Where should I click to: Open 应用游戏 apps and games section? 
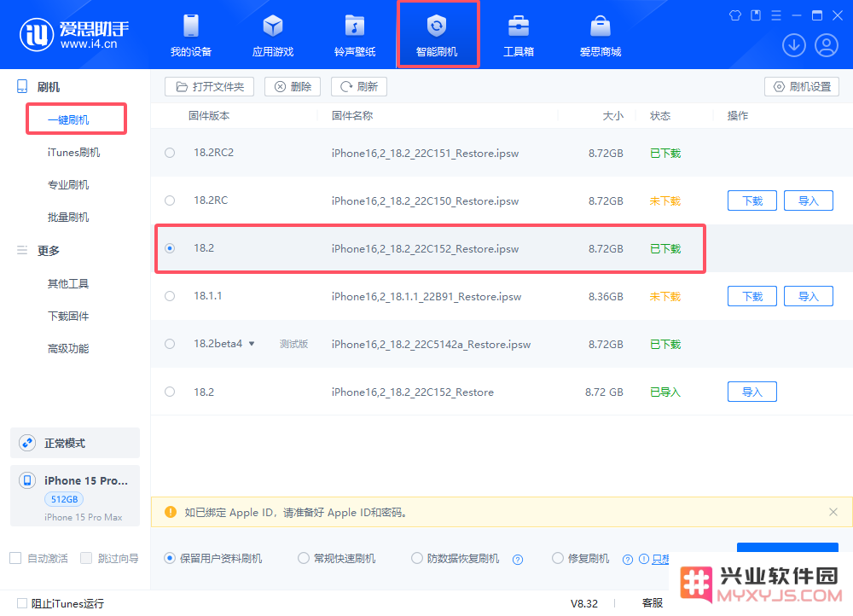click(273, 35)
